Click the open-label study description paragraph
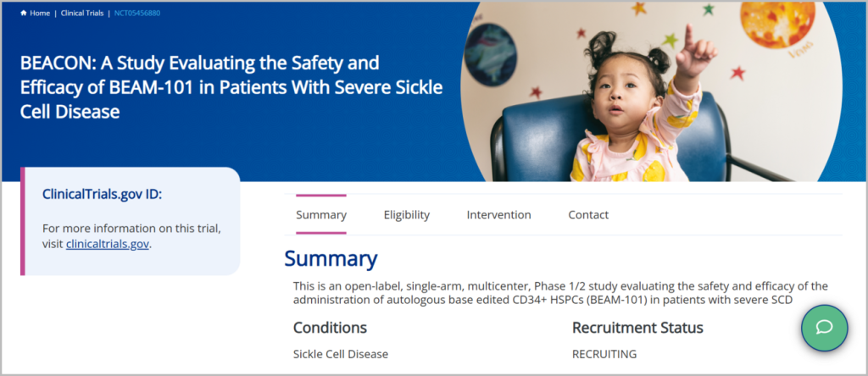Viewport: 868px width, 376px height. tap(559, 293)
